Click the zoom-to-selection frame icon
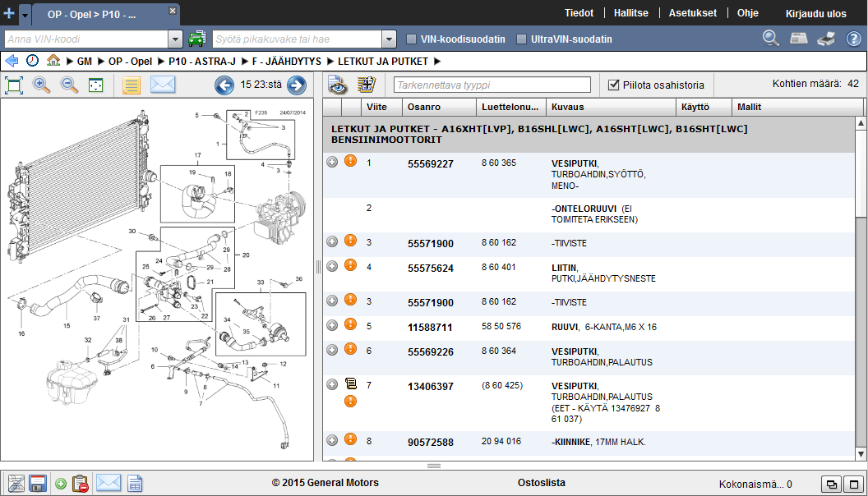 [96, 85]
